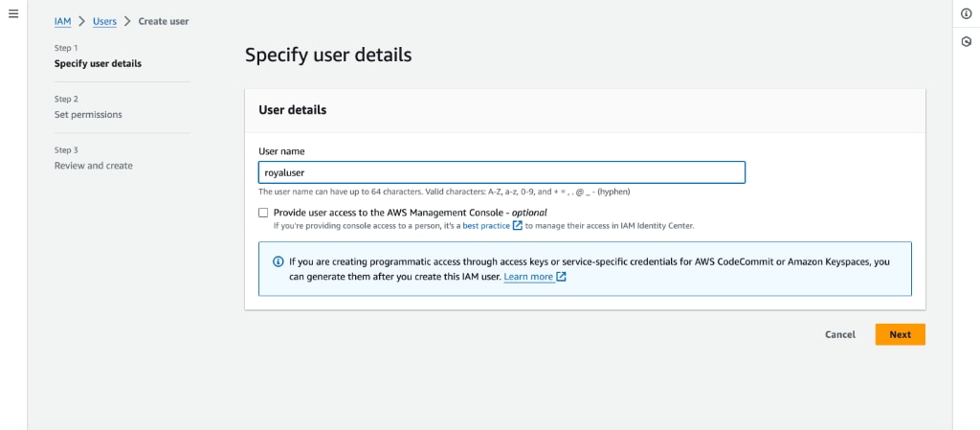The width and height of the screenshot is (980, 430).
Task: Open the hamburger navigation menu
Action: [13, 13]
